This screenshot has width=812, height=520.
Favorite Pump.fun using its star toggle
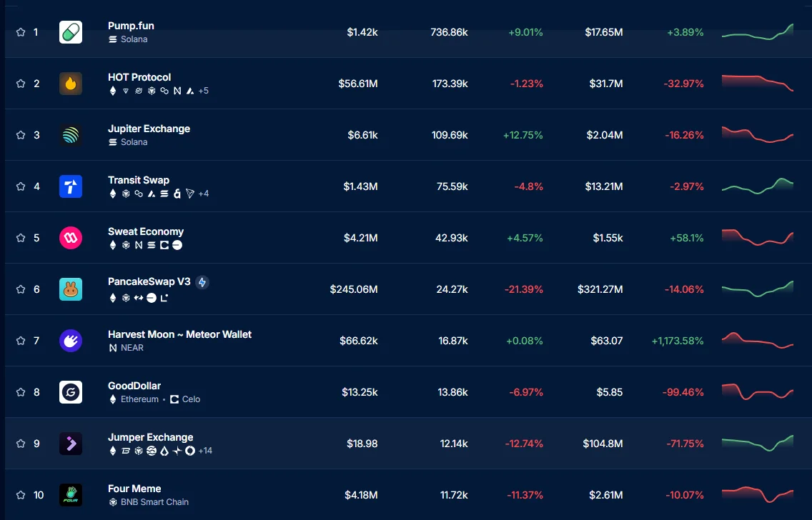coord(20,31)
